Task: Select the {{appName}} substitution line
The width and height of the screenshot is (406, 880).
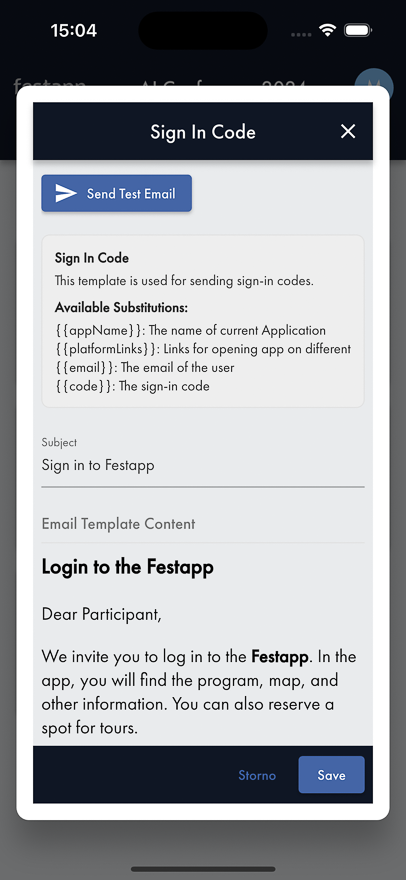Action: pos(190,331)
